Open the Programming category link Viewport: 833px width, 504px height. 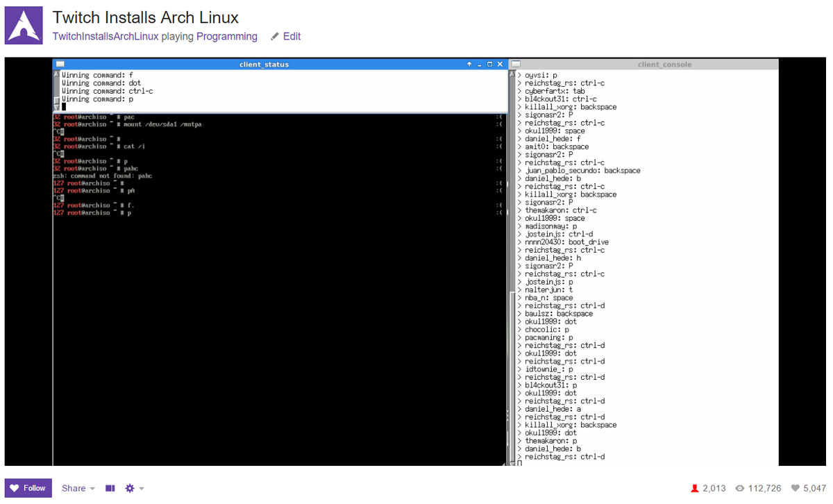226,36
